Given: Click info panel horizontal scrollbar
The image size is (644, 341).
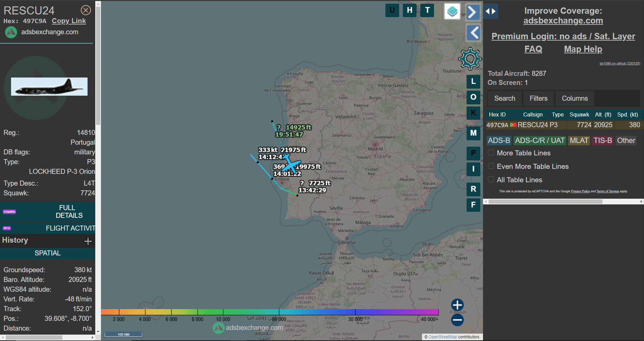Looking at the screenshot, I should coord(34,337).
